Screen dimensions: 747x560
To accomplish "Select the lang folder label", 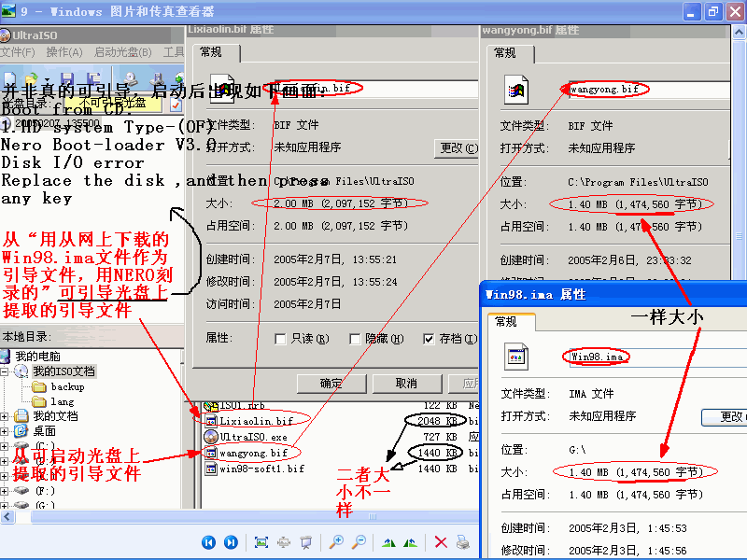I will pyautogui.click(x=63, y=401).
